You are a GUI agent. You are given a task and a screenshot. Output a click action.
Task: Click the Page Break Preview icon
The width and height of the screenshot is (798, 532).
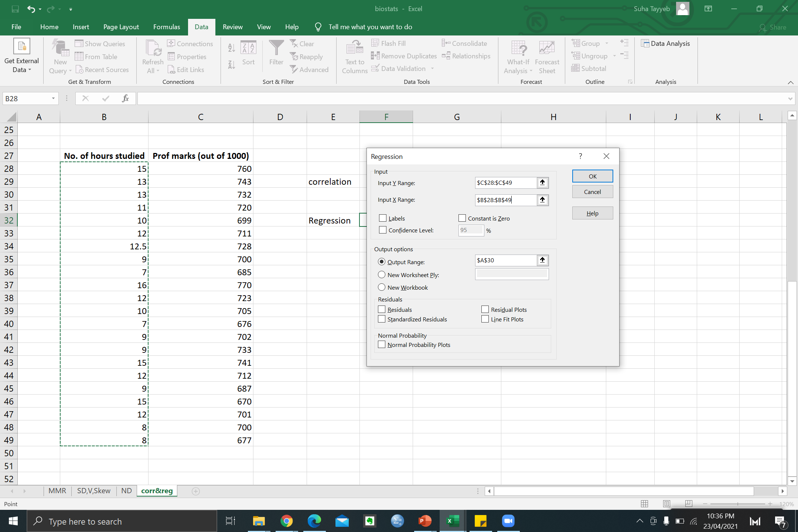pyautogui.click(x=689, y=504)
